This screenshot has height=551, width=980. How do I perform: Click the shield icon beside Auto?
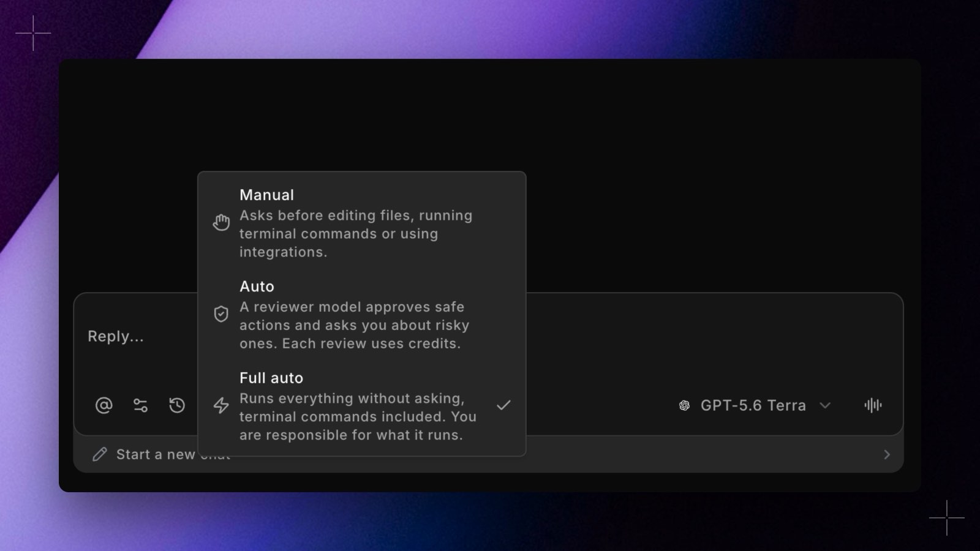[x=221, y=314]
